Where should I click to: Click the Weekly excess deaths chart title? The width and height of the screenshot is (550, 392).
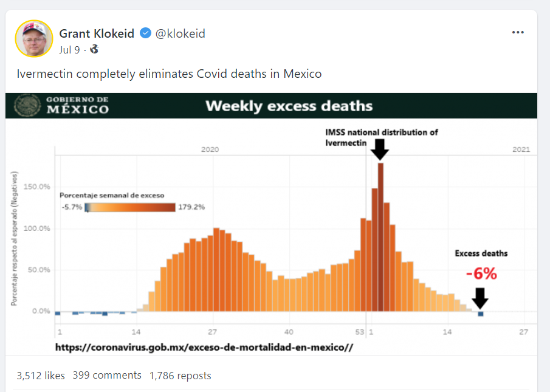pos(289,106)
